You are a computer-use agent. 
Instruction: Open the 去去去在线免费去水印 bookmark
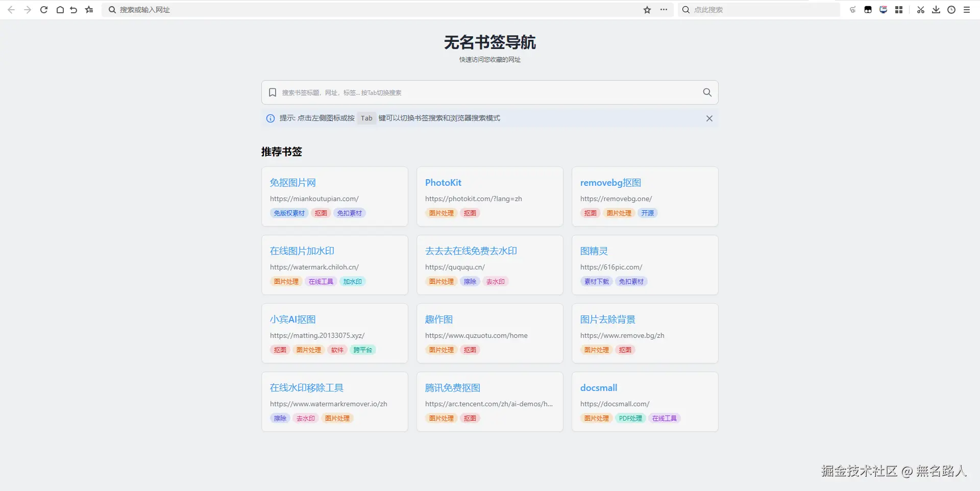pos(471,251)
